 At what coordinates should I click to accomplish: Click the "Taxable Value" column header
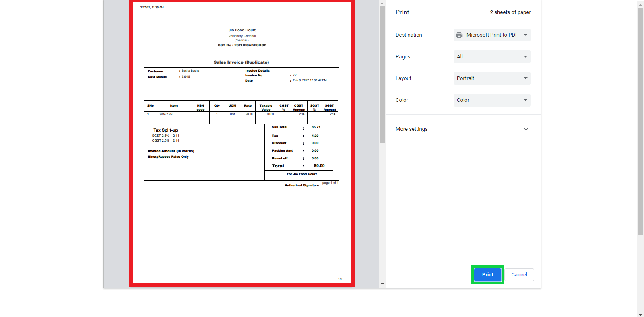(x=266, y=108)
